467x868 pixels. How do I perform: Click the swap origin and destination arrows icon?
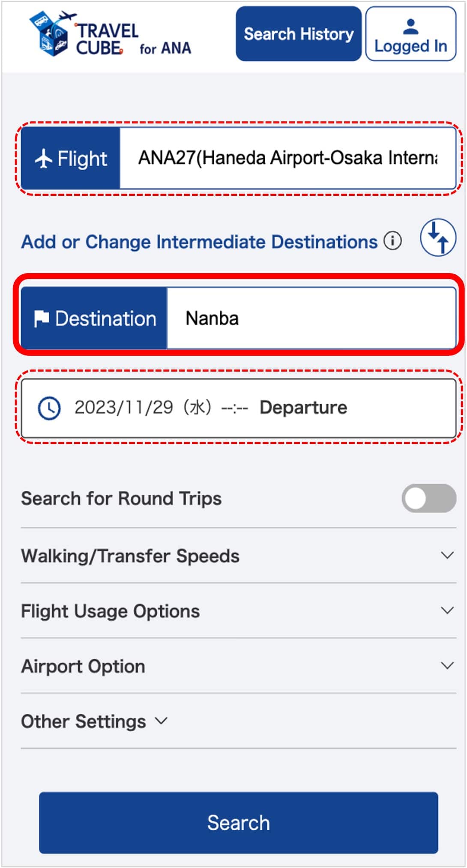(x=437, y=237)
